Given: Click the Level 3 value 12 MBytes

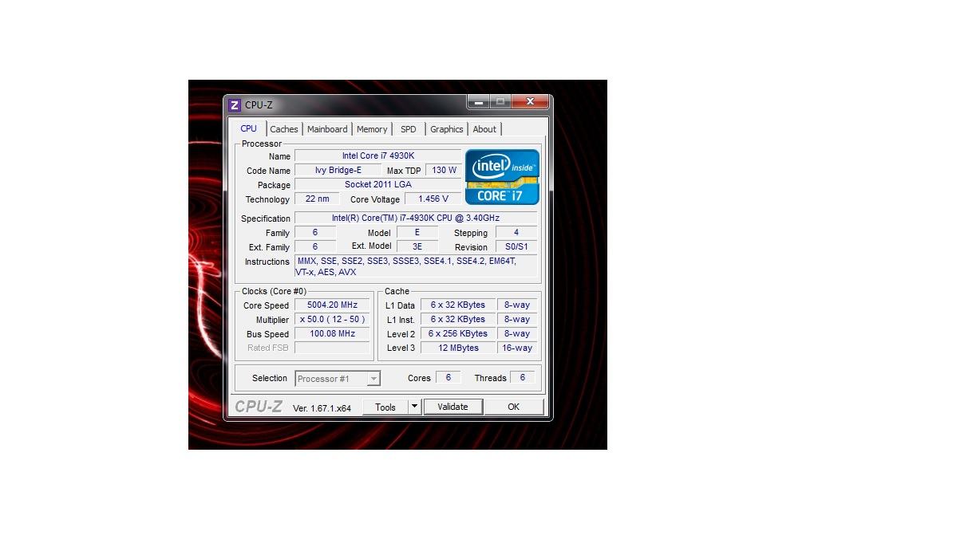Looking at the screenshot, I should tap(457, 348).
